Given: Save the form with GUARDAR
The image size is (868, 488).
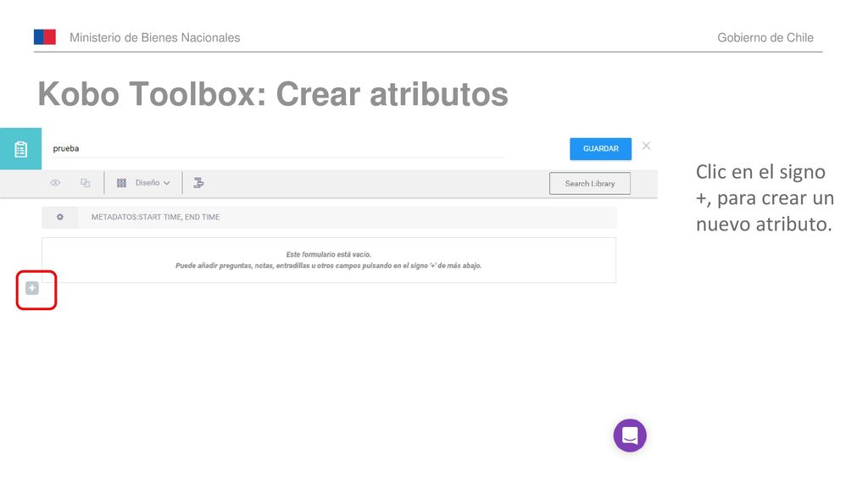Looking at the screenshot, I should tap(601, 149).
